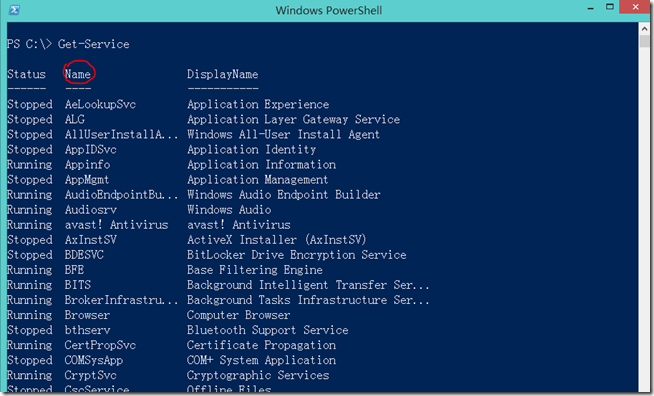Screen dimensions: 654x396
Task: Click Windows All-User Install Agent text
Action: [284, 134]
